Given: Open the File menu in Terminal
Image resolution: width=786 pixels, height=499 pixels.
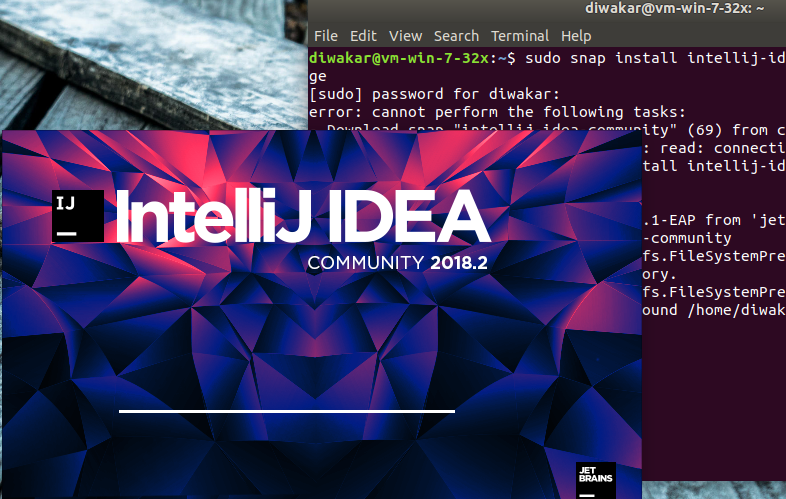Looking at the screenshot, I should pyautogui.click(x=325, y=36).
